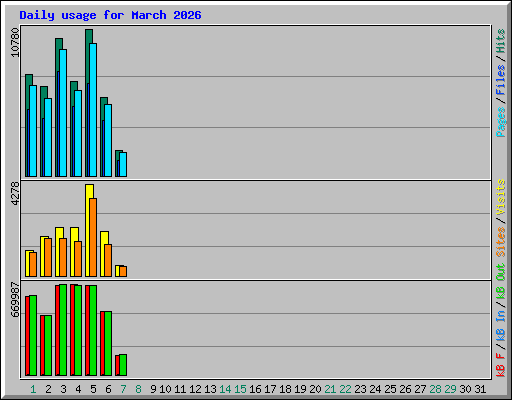Image resolution: width=512 pixels, height=400 pixels.
Task: Click the green 'Hits' legend label
Action: point(500,41)
